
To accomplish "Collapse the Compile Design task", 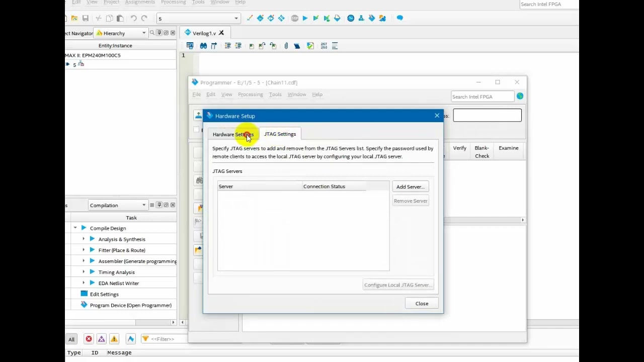I will pos(75,228).
